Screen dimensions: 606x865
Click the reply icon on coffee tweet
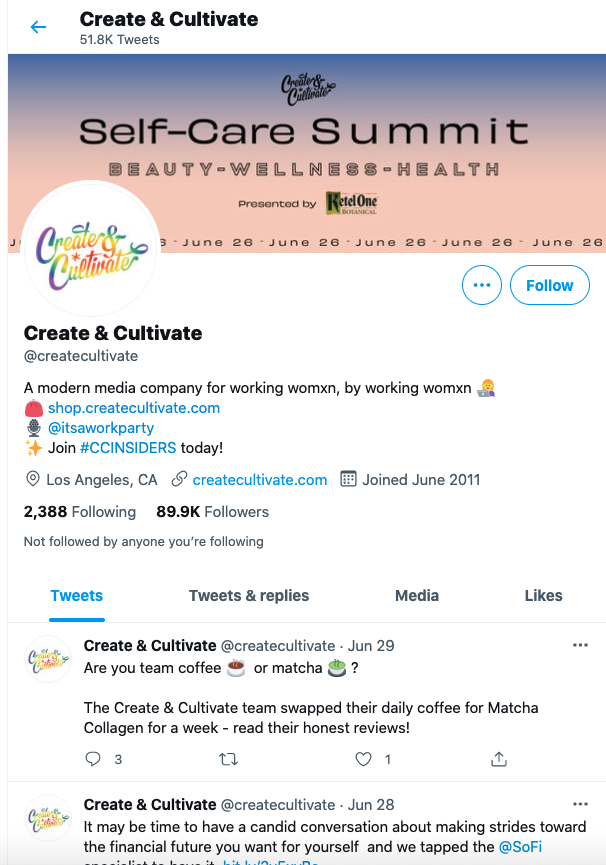tap(94, 760)
